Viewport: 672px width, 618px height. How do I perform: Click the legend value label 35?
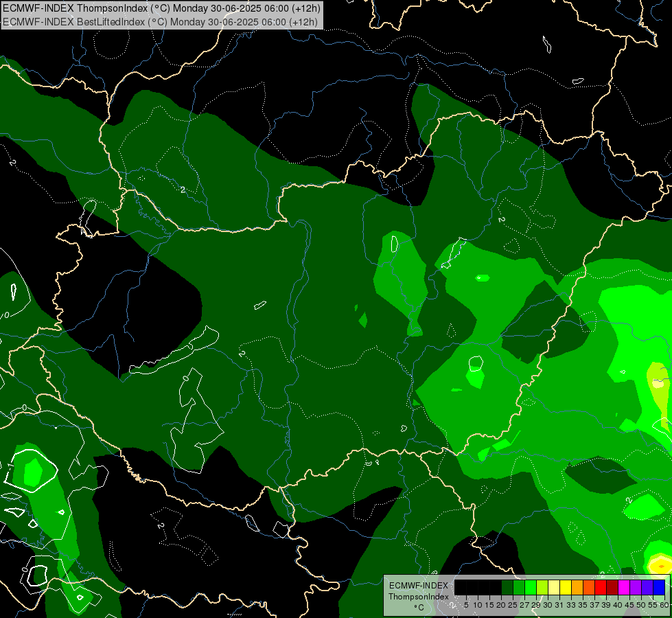coord(583,605)
